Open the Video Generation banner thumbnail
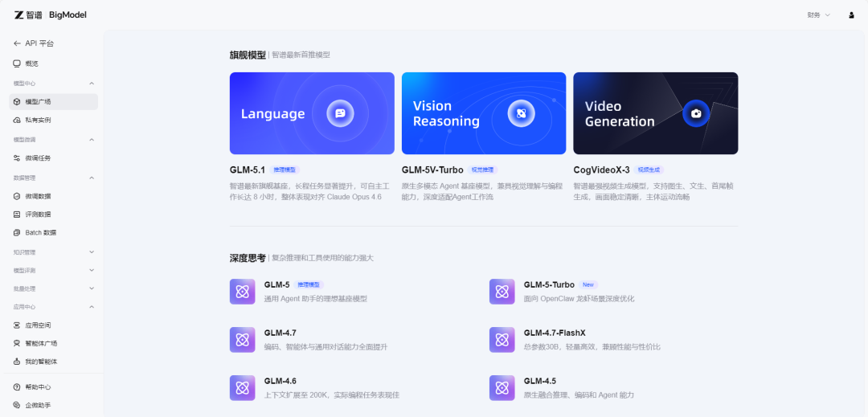Screen dimensions: 868x417 point(656,113)
